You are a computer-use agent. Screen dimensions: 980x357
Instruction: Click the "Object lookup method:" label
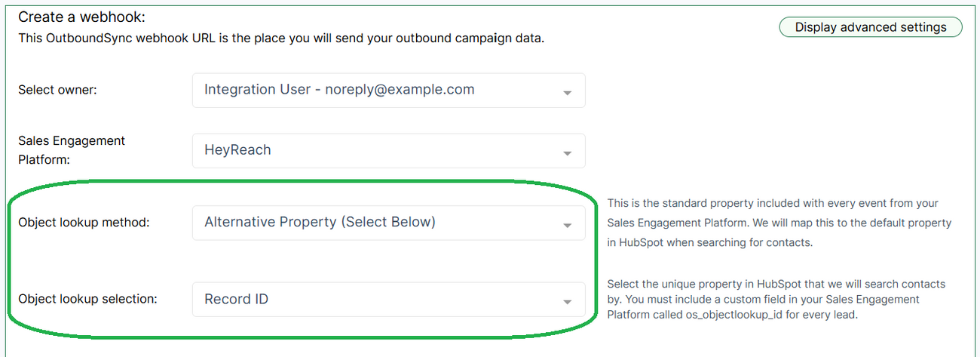tap(84, 223)
